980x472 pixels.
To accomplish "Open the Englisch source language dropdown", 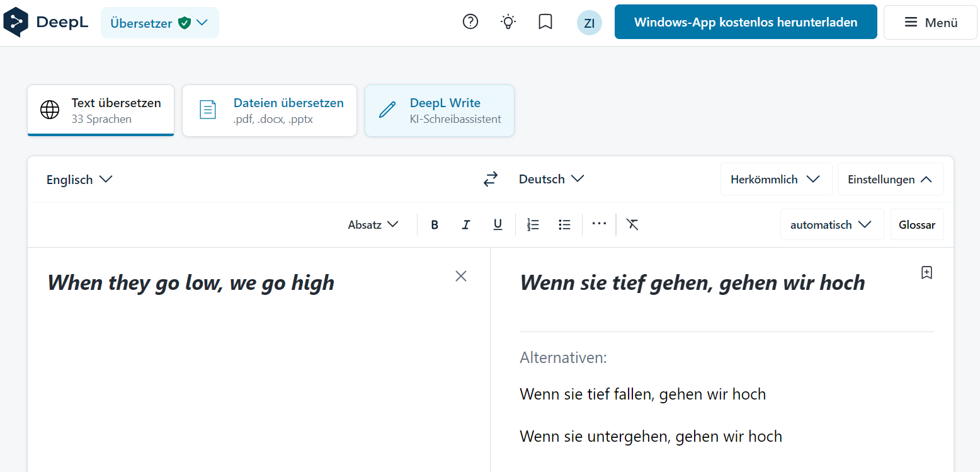I will point(79,180).
